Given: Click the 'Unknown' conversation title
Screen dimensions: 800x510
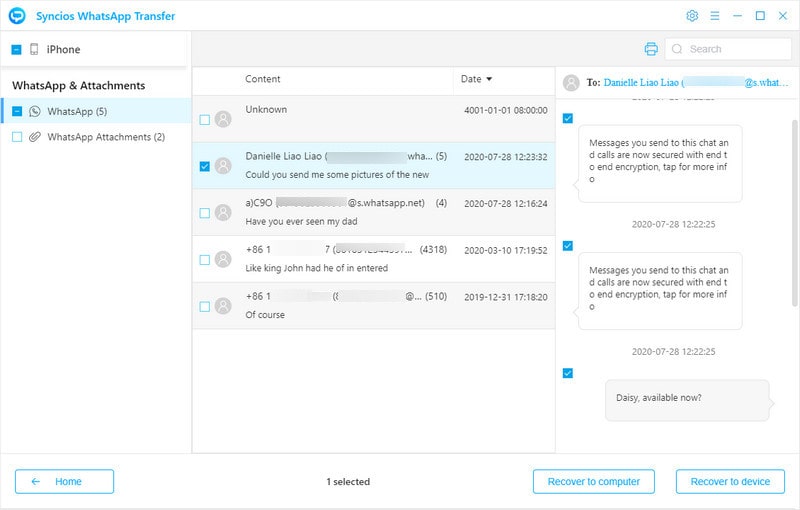Looking at the screenshot, I should pos(266,110).
